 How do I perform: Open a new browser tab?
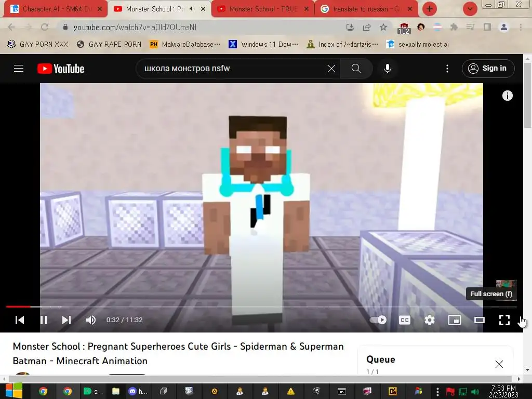pyautogui.click(x=430, y=9)
